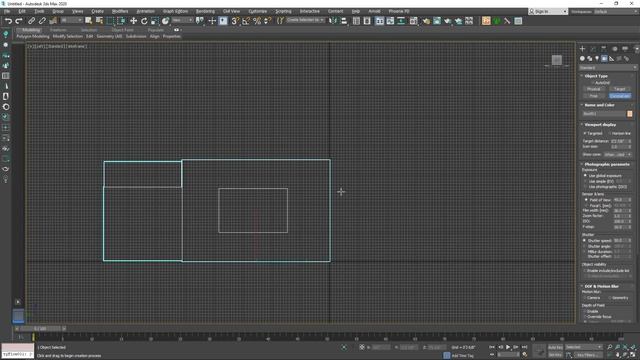
Task: Open the camera category dropdown
Action: point(608,68)
